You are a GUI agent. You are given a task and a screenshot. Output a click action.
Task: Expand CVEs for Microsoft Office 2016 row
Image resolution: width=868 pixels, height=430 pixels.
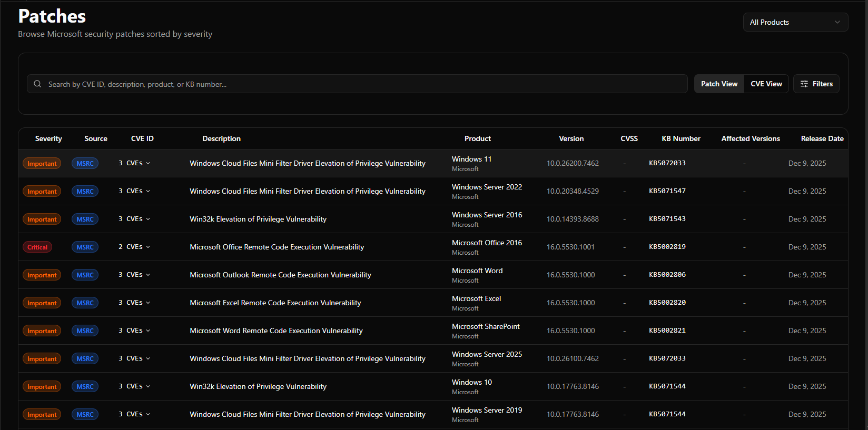[134, 247]
